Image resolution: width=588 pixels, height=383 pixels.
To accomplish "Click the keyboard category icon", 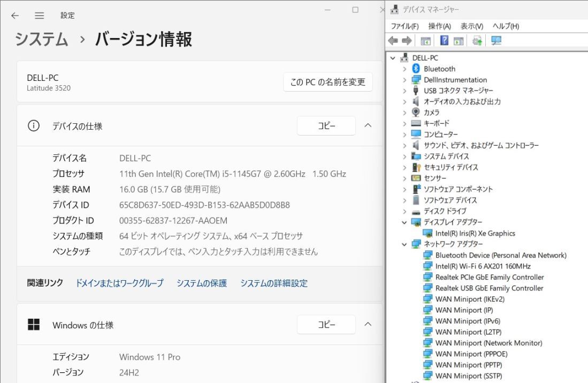I will tap(416, 123).
